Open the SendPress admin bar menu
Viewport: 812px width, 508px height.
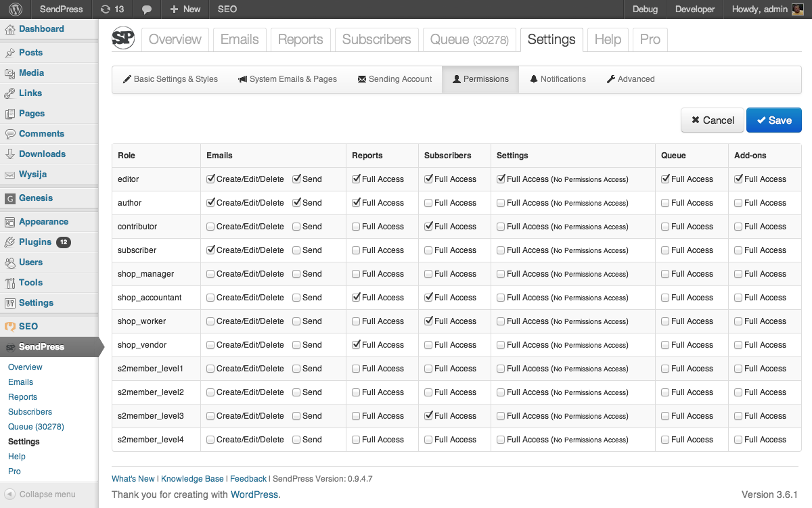click(x=61, y=9)
